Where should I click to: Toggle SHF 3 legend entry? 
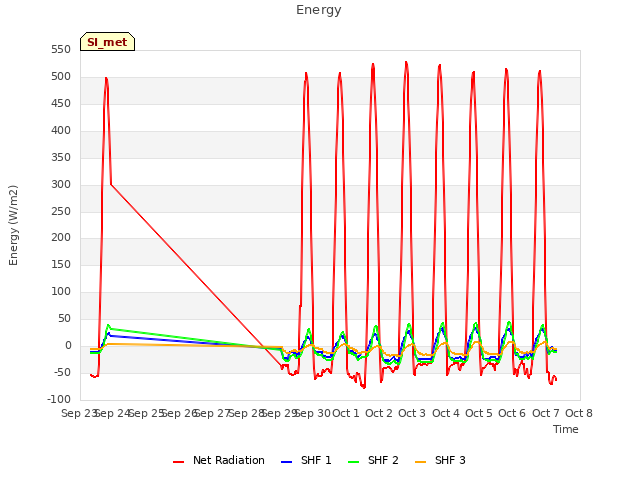(x=440, y=460)
